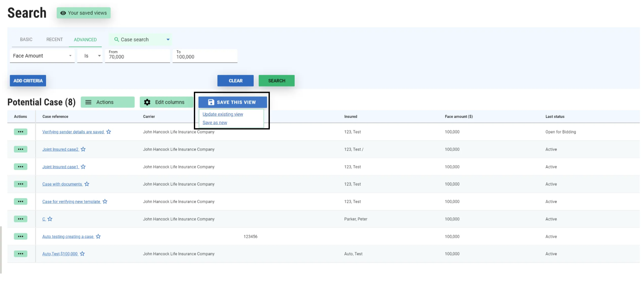Open three-dot actions for 'Joint Insured case1'

[x=21, y=167]
